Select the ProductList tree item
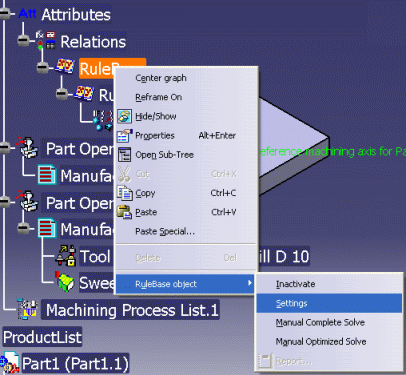Screen dimensions: 406x375 (42, 337)
